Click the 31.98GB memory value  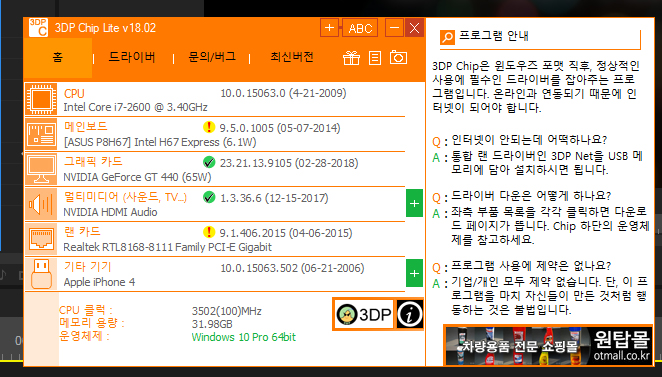[x=212, y=324]
